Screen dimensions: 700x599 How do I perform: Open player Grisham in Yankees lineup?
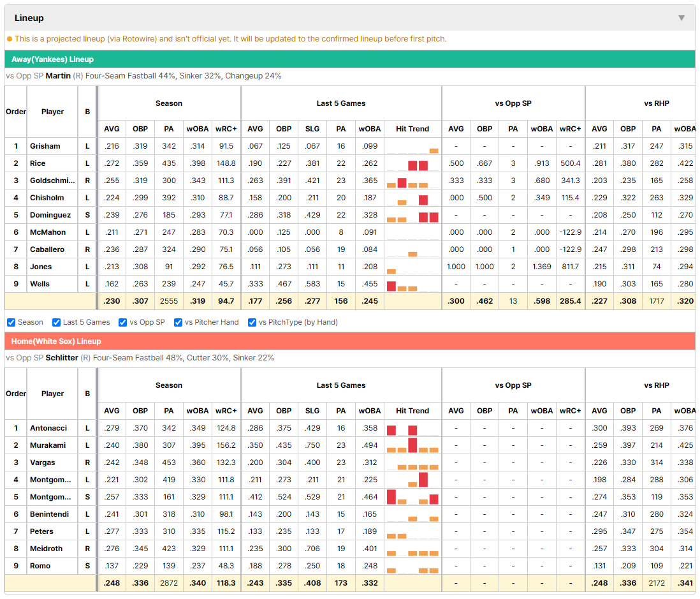tap(45, 146)
